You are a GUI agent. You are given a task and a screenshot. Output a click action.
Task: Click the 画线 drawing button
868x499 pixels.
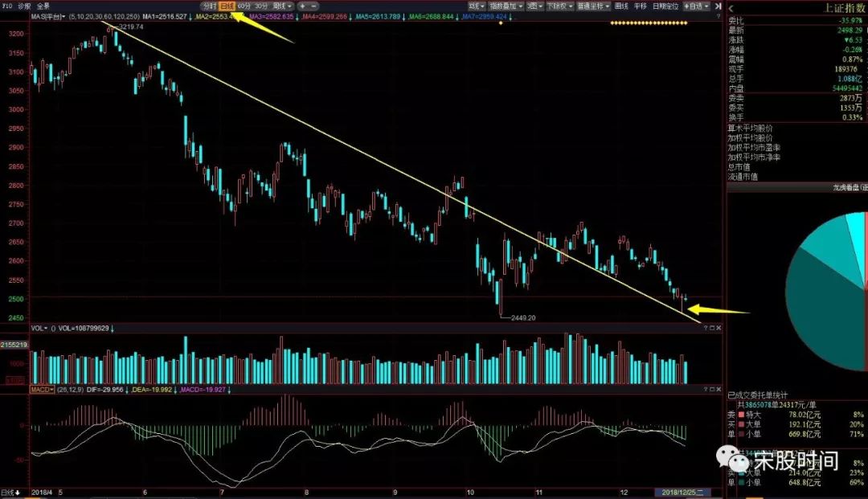(x=621, y=6)
